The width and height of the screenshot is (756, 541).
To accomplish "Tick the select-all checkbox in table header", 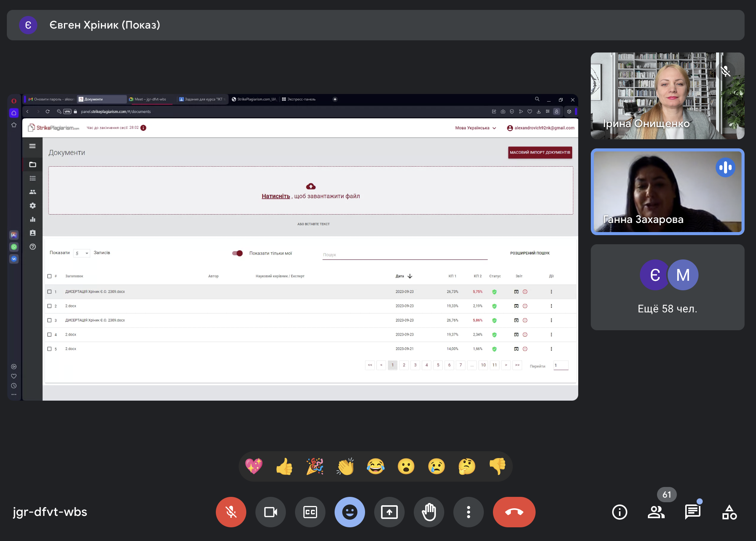I will [49, 276].
